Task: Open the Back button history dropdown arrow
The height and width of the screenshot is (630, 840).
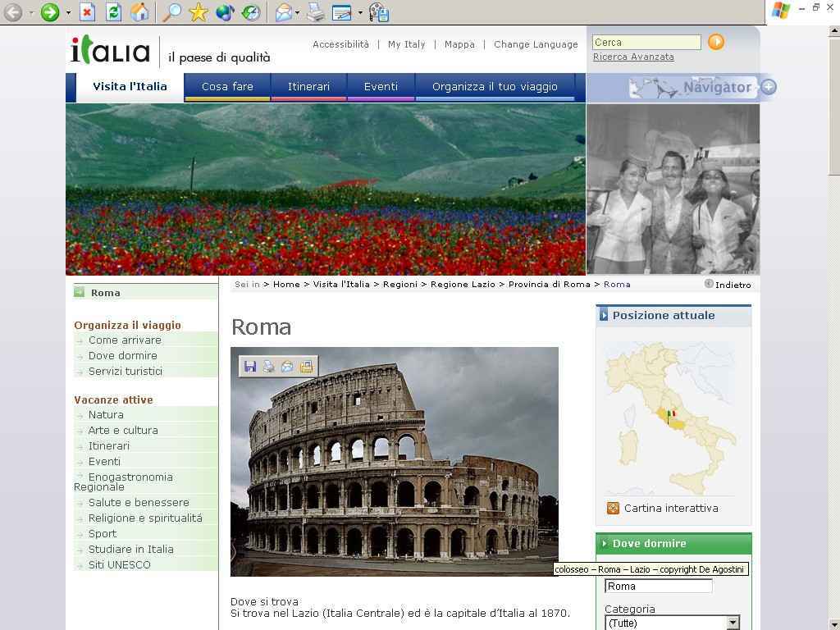Action: [x=31, y=12]
